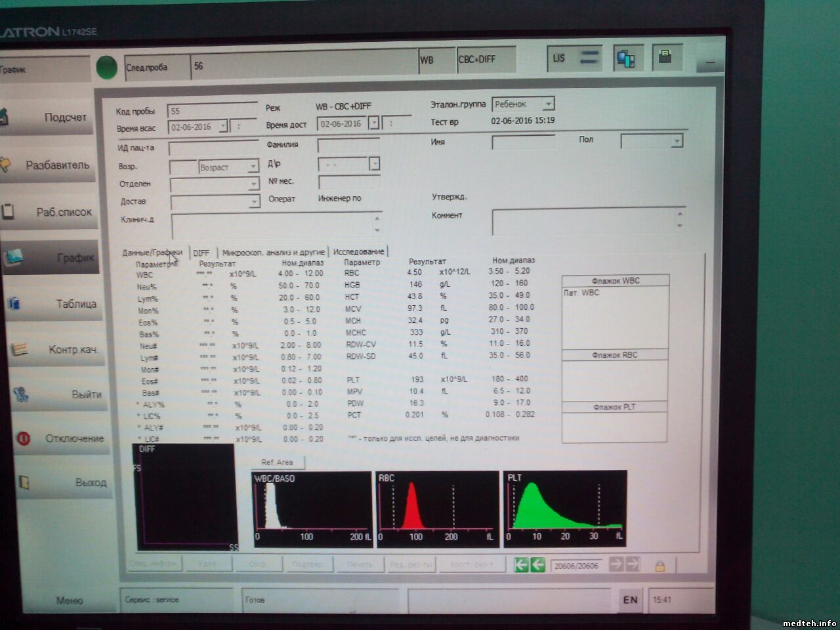Click into the Фамилия input field

[x=348, y=145]
